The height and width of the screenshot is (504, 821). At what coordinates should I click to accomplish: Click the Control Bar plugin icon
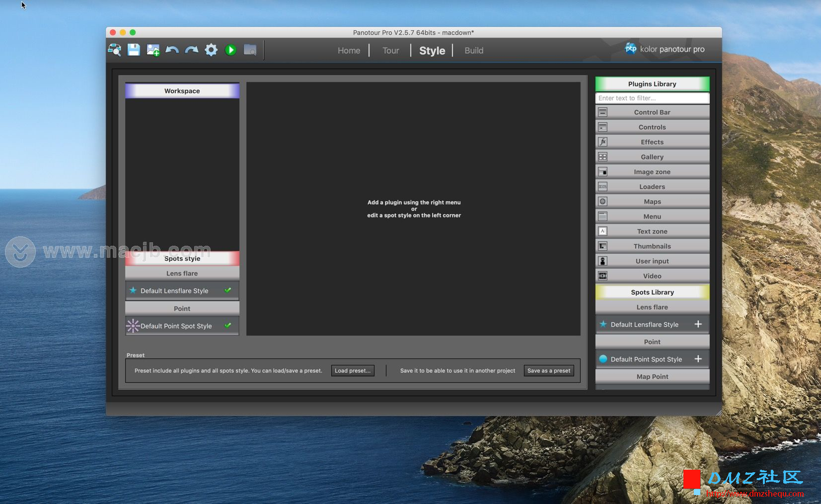602,112
